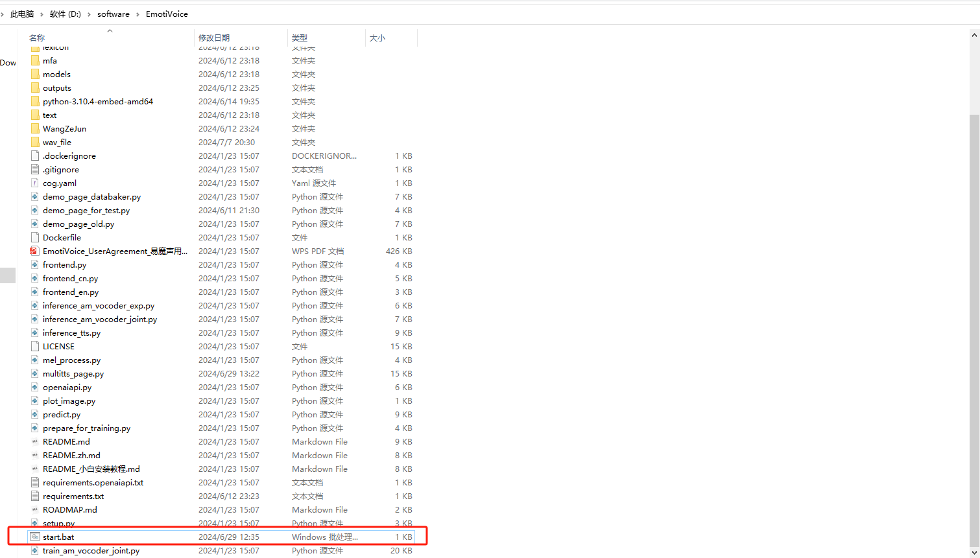
Task: Click the frontend.py Python file icon
Action: point(35,265)
